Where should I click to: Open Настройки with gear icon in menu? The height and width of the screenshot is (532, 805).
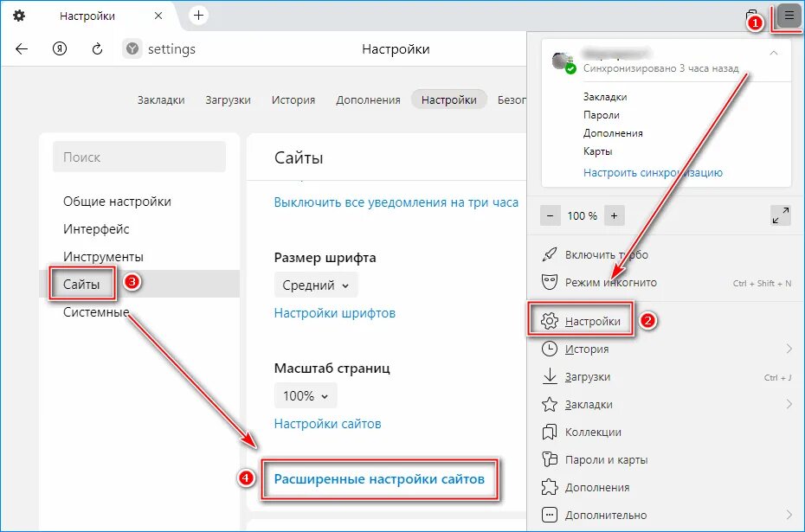pos(581,321)
